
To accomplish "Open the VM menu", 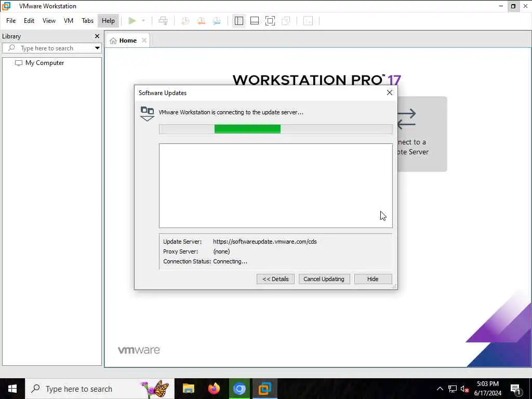I will click(x=69, y=21).
